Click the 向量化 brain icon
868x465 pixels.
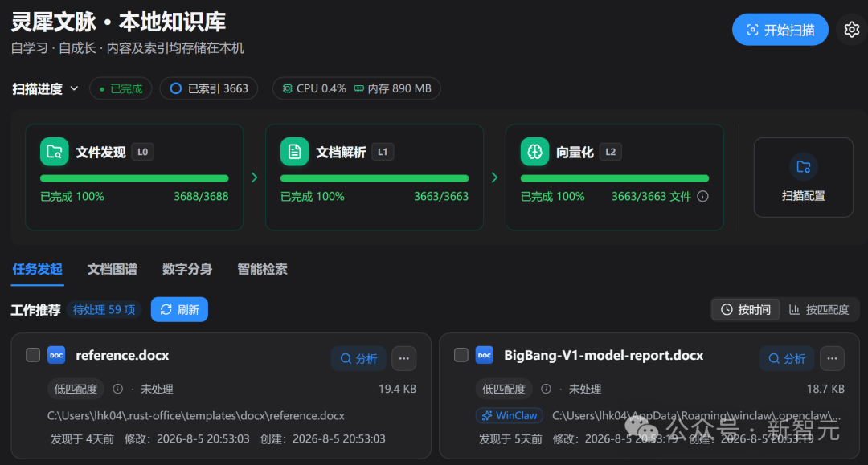pyautogui.click(x=534, y=152)
